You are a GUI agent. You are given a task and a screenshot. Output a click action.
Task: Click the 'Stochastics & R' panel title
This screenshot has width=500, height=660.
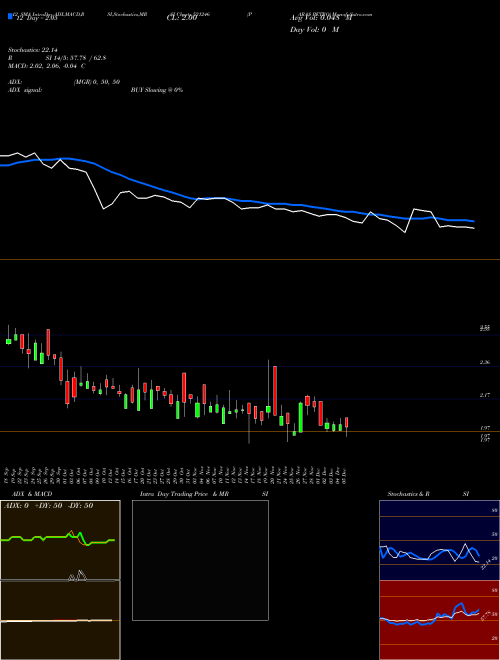(x=408, y=494)
